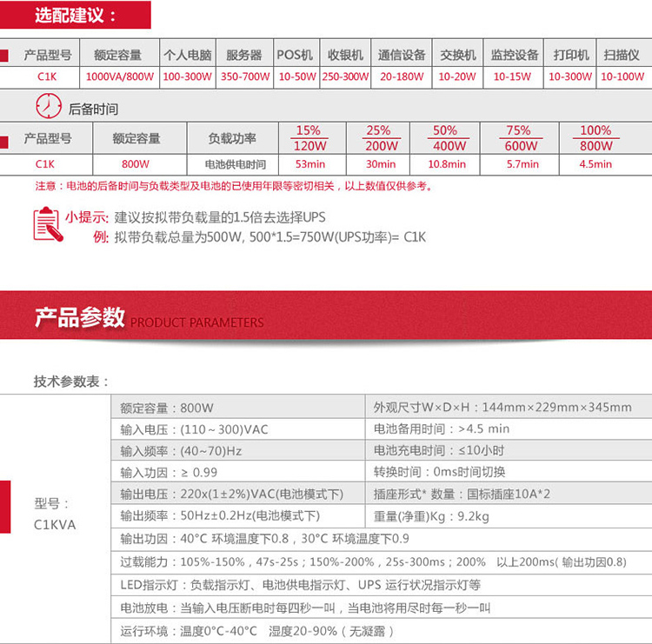Click the 运行环境 temperature humidity row
The height and width of the screenshot is (644, 652).
click(382, 631)
